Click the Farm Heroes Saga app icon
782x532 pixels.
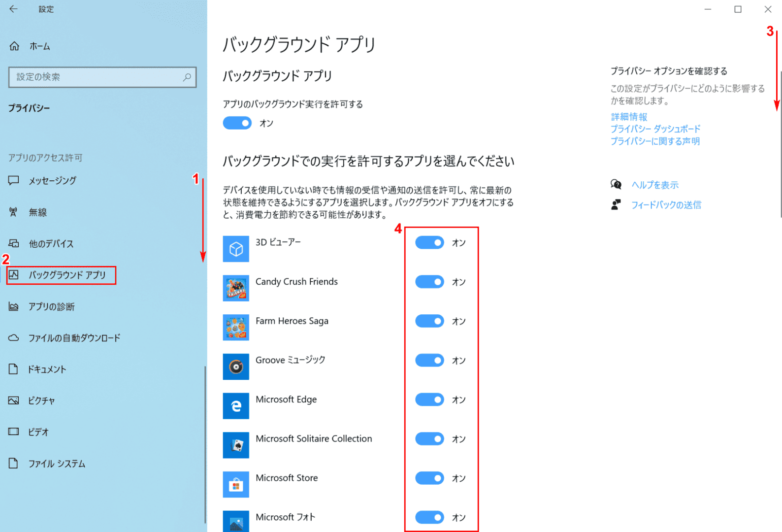[236, 328]
